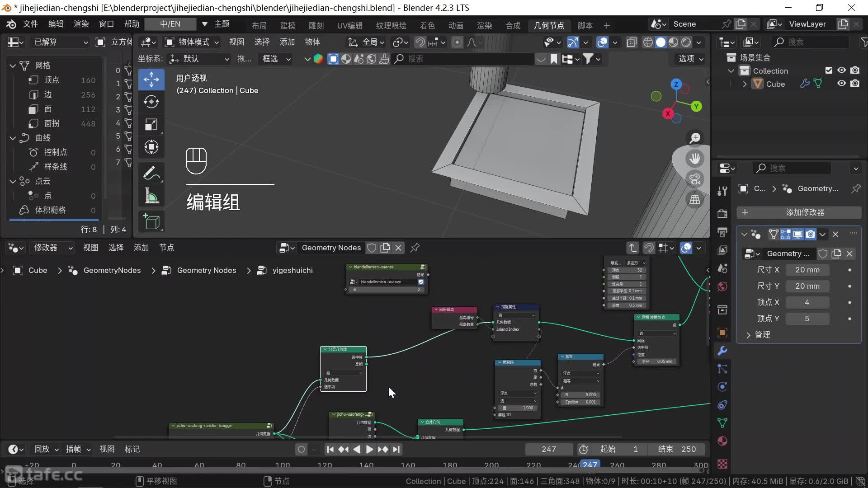Play the animation
Image resolution: width=868 pixels, height=488 pixels.
(x=369, y=449)
